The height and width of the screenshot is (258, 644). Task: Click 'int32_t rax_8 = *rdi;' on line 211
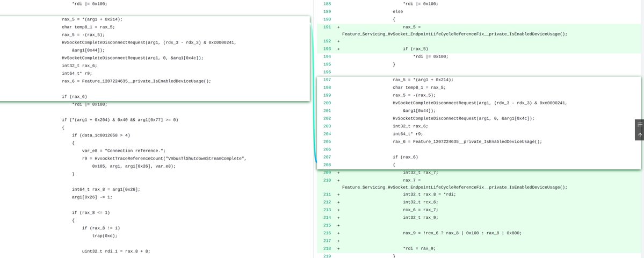point(430,195)
